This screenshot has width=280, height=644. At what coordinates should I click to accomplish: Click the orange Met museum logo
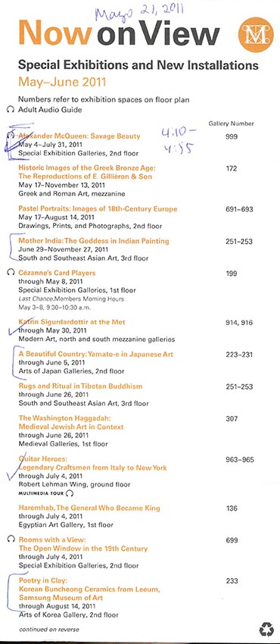[256, 35]
